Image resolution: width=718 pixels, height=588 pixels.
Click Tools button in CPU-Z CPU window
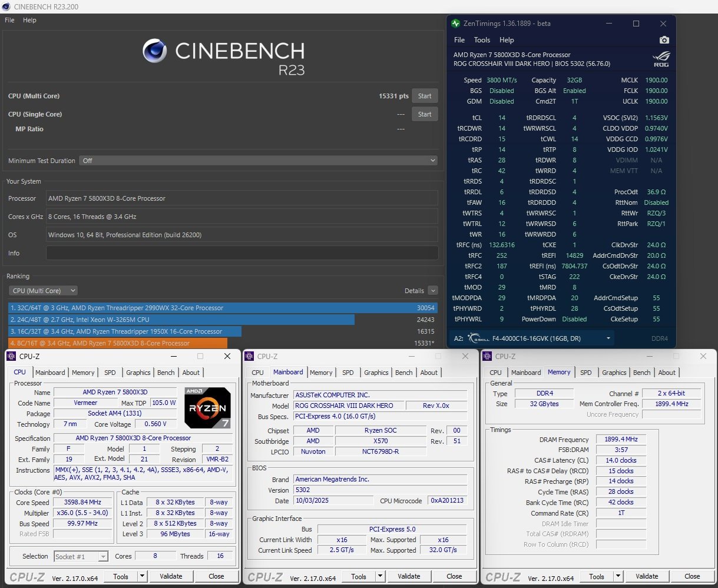pos(121,576)
